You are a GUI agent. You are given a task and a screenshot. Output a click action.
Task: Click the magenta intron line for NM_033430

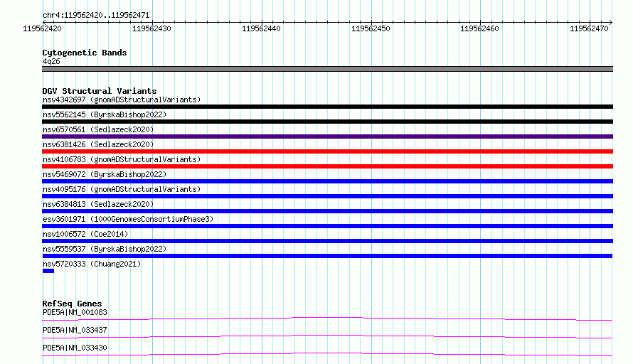327,354
